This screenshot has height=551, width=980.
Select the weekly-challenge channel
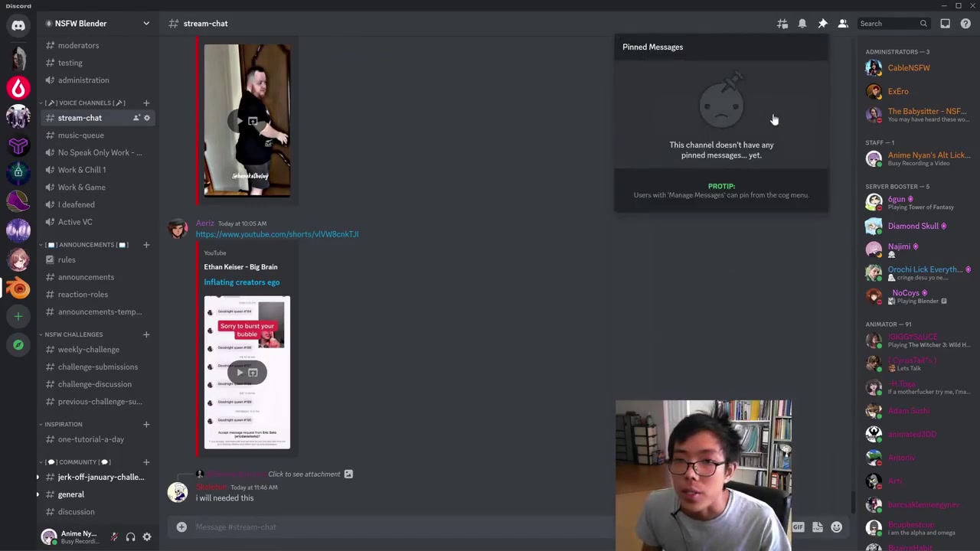tap(88, 350)
